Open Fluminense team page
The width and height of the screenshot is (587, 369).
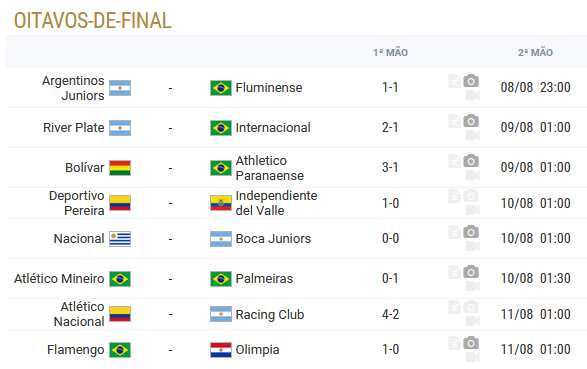269,88
